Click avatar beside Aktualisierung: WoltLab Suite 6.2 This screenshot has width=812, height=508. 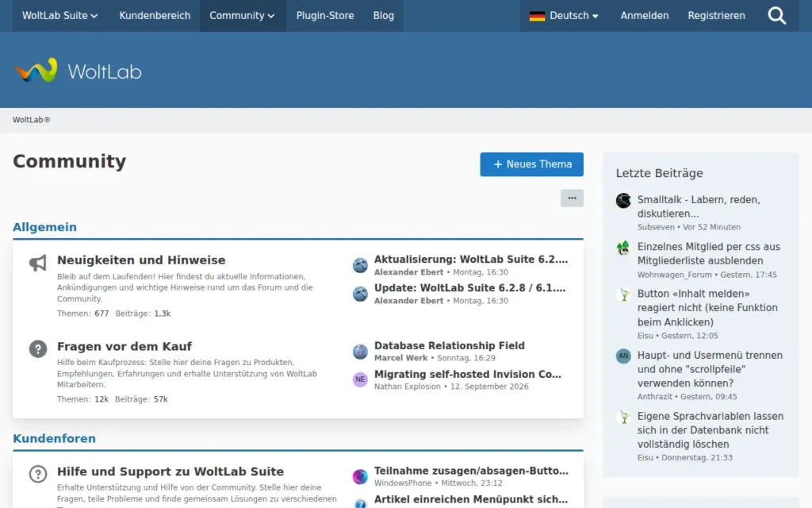(x=360, y=265)
